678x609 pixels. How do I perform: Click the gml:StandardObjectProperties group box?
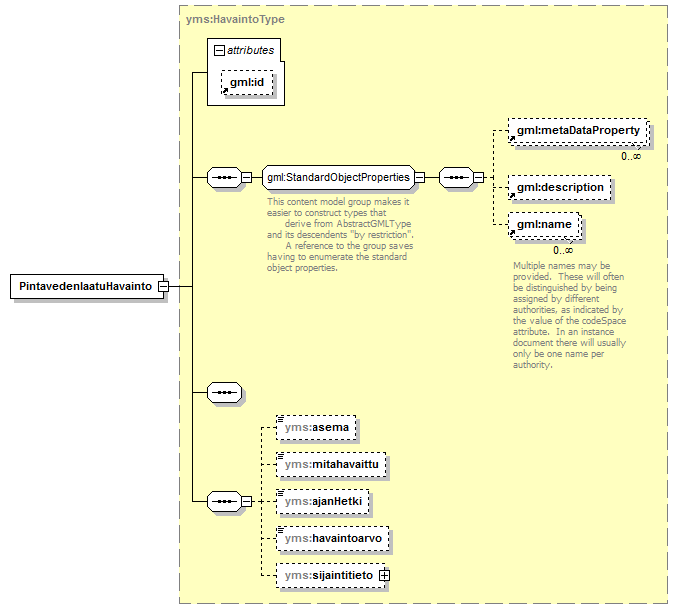pyautogui.click(x=339, y=177)
